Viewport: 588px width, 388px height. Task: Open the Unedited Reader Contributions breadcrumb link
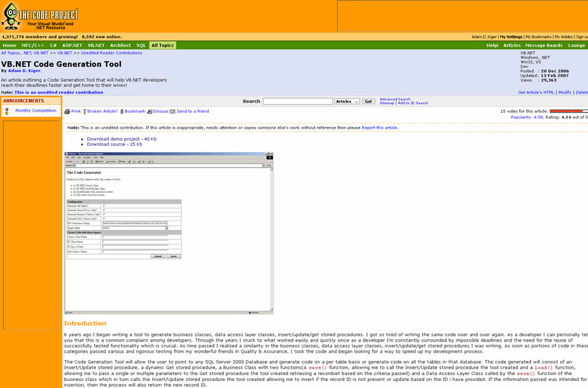[x=111, y=53]
